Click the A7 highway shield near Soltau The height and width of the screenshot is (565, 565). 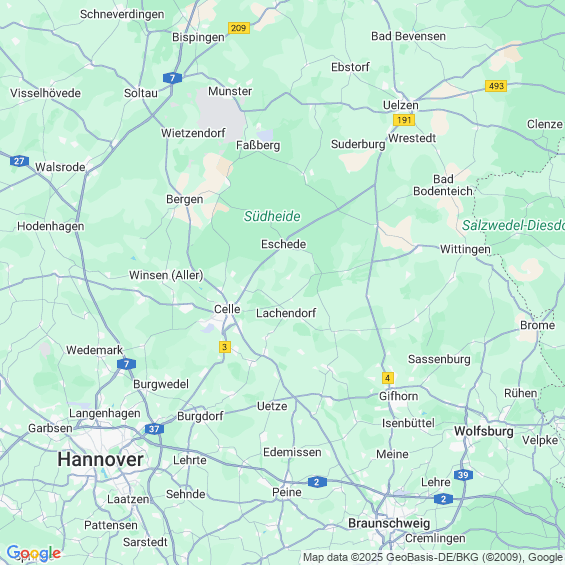[172, 78]
